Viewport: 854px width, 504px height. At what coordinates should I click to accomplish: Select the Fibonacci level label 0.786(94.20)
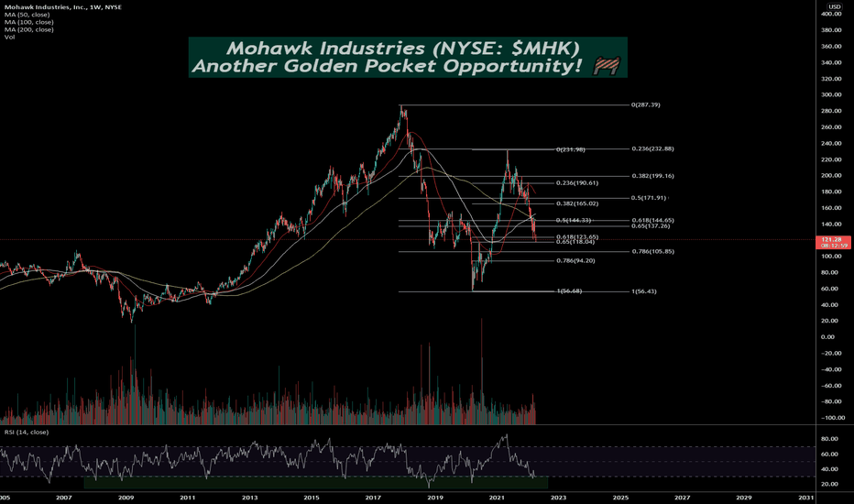[575, 261]
